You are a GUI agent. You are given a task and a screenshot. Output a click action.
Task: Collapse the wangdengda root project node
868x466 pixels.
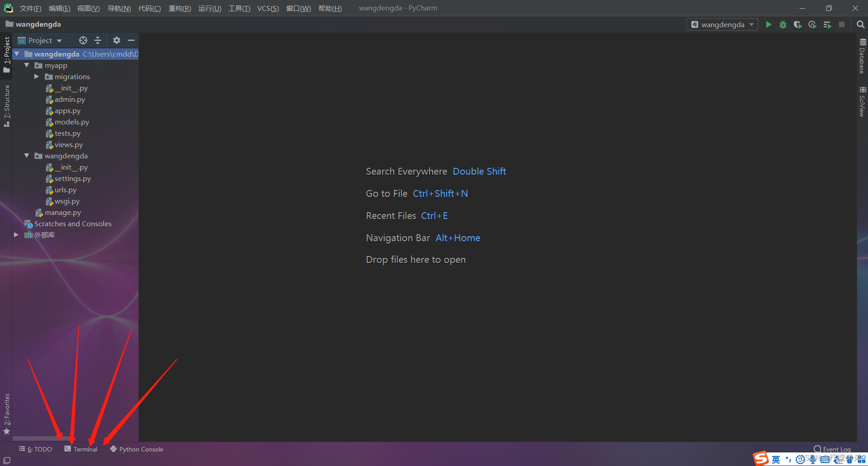17,54
